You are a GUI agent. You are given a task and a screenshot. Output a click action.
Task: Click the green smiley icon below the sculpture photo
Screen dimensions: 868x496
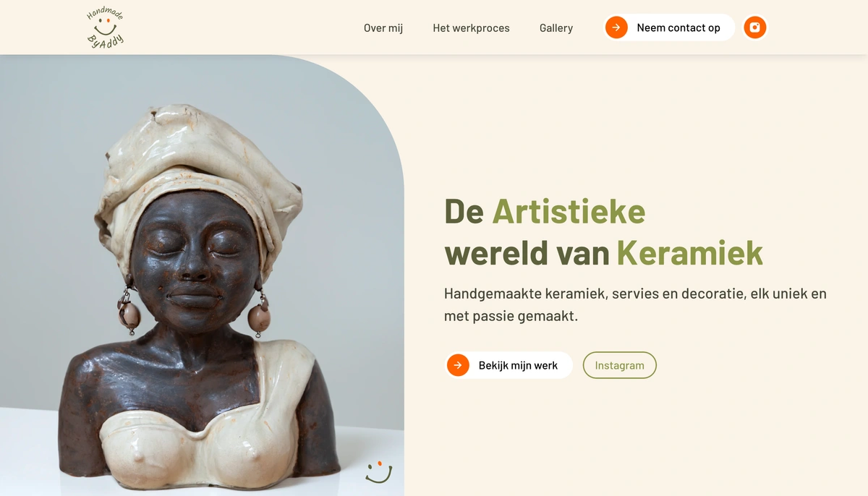pyautogui.click(x=378, y=473)
